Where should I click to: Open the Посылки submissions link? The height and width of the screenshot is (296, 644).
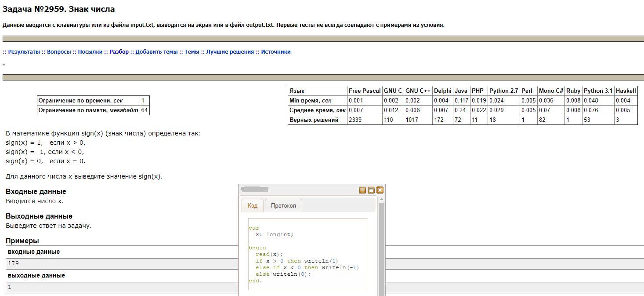click(90, 52)
